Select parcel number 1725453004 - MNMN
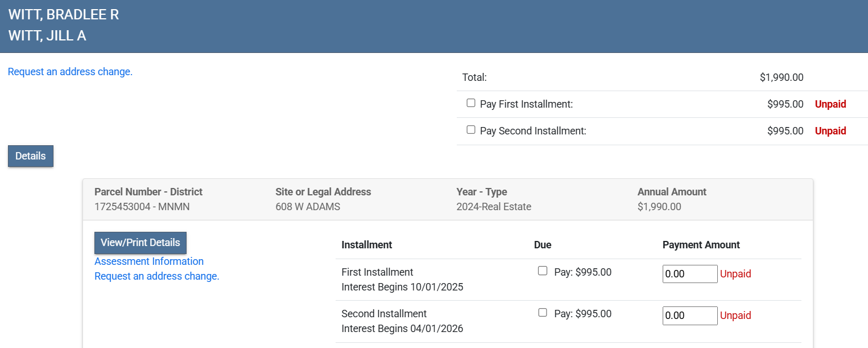Viewport: 868px width, 348px height. point(142,207)
